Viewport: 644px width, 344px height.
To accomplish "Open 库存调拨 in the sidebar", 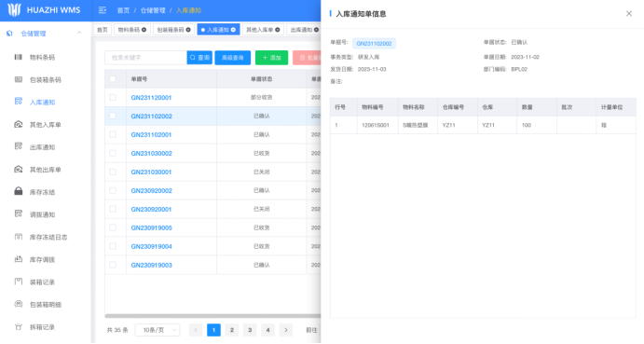I will click(42, 259).
